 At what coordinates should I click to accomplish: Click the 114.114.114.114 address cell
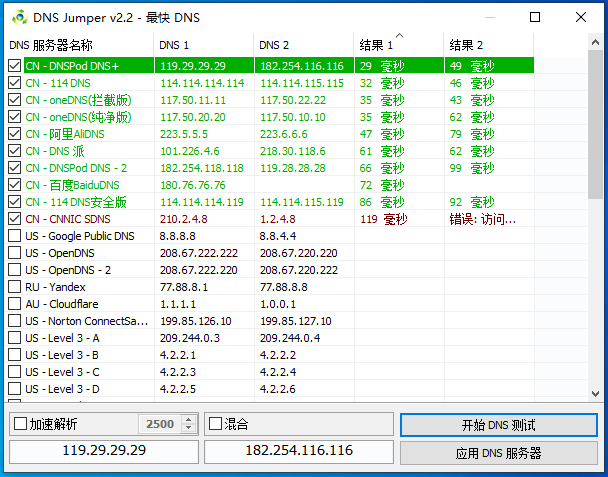202,83
